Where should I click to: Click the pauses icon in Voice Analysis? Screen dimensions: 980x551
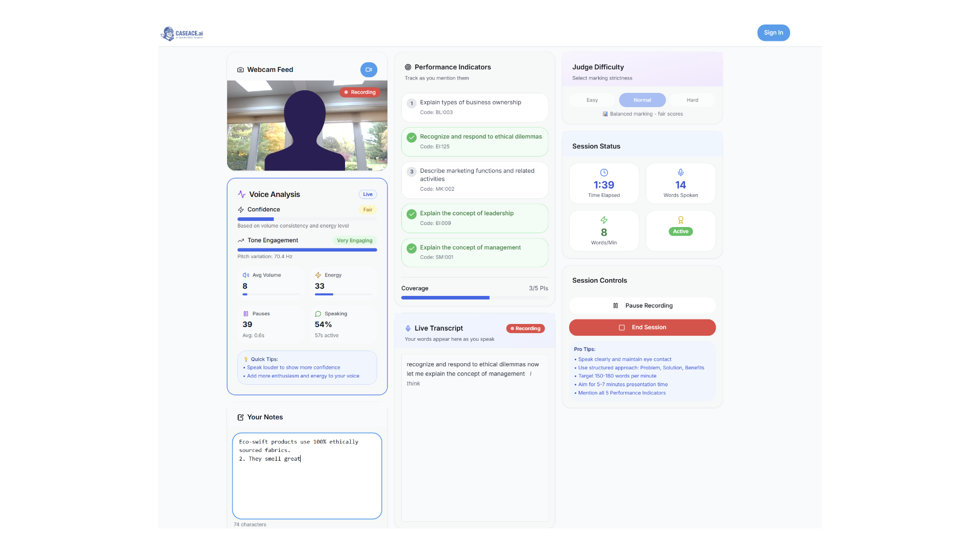coord(246,313)
